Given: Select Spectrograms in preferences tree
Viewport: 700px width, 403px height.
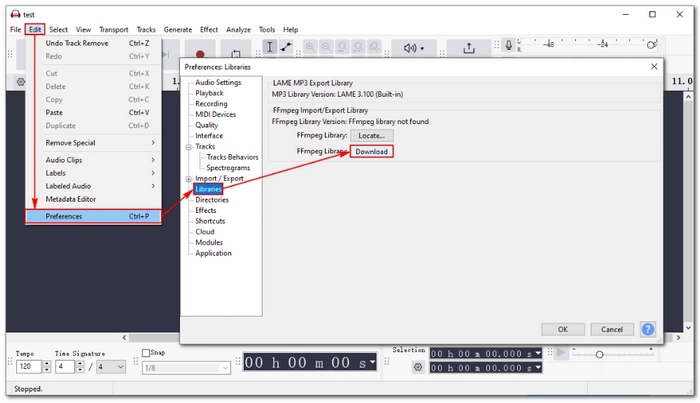Looking at the screenshot, I should (x=228, y=168).
